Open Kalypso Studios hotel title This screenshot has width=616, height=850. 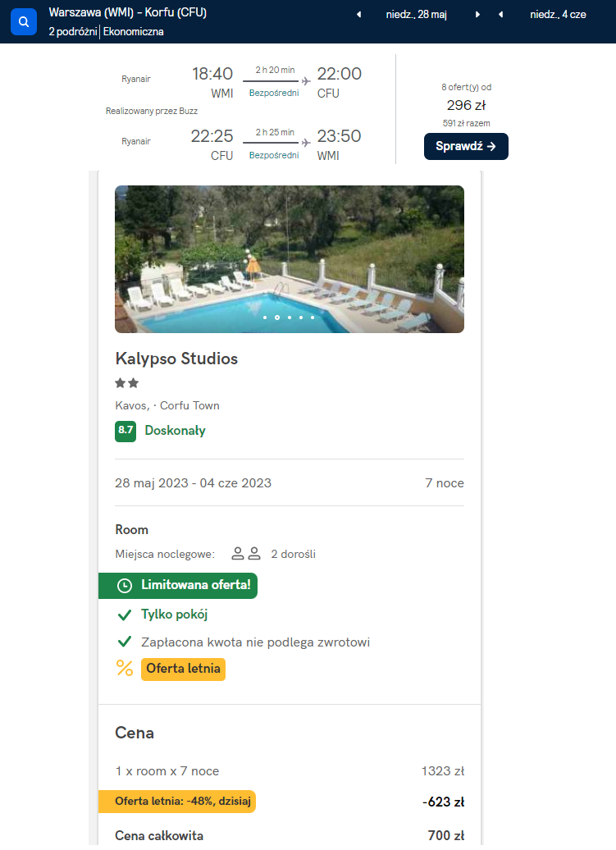176,359
